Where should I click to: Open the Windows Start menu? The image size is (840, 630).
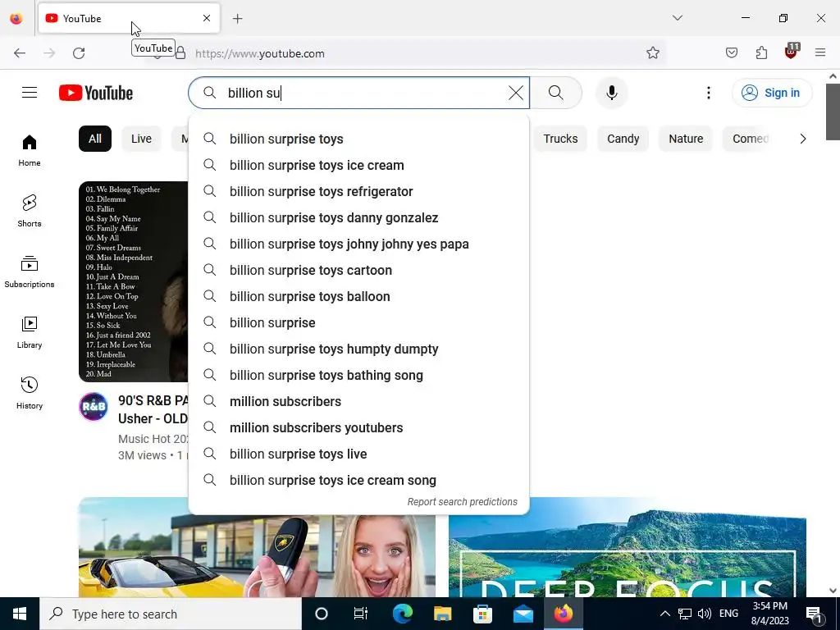pyautogui.click(x=20, y=614)
